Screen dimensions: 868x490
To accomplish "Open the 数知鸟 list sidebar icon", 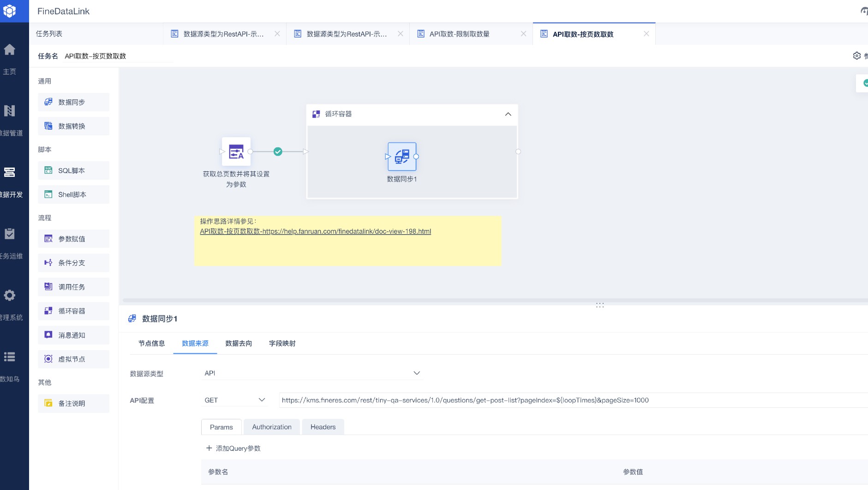I will 9,357.
